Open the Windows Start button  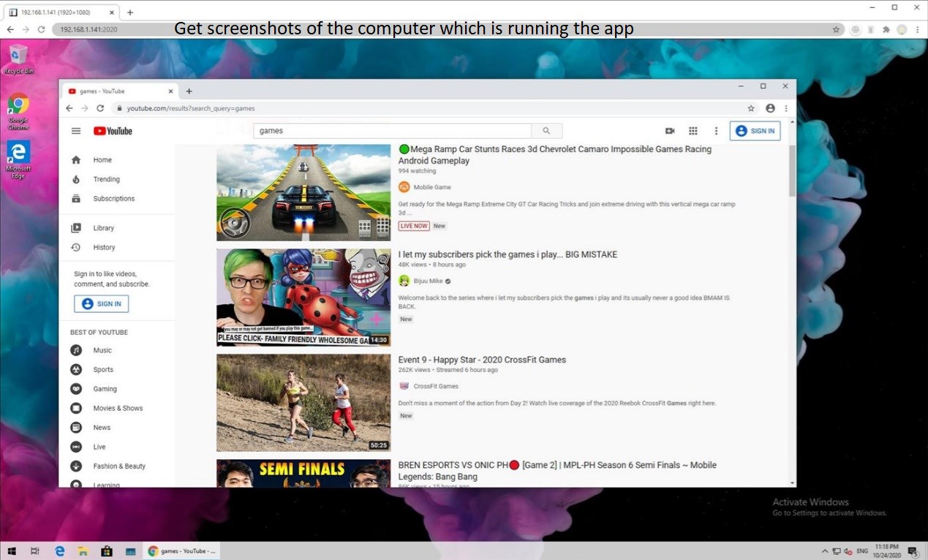tap(12, 551)
